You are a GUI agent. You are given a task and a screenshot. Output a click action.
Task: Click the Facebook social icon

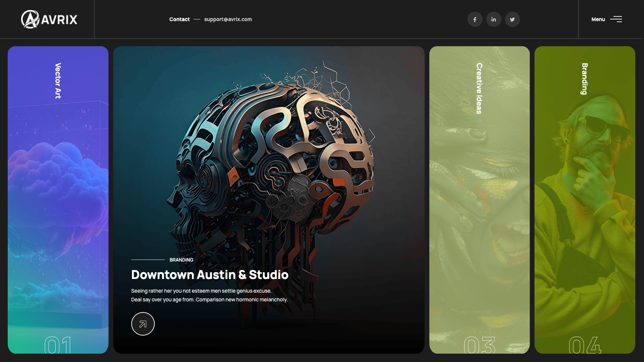[475, 19]
